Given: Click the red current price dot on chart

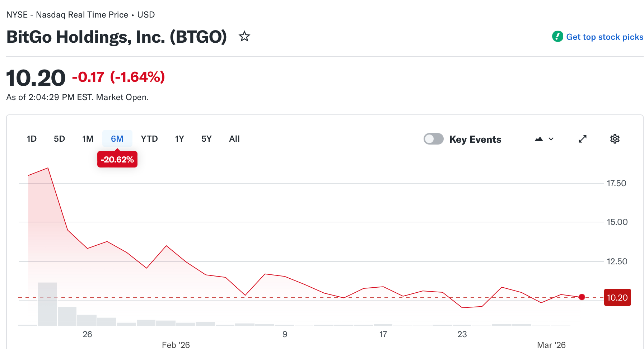Looking at the screenshot, I should [x=582, y=297].
